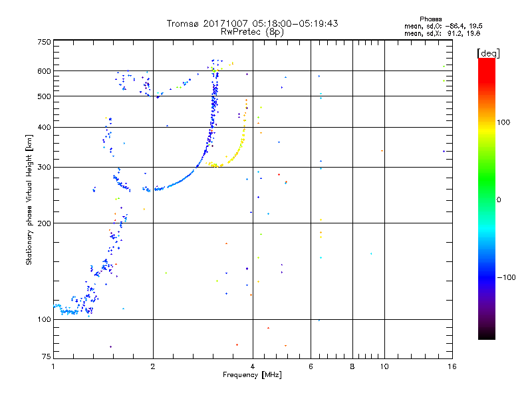532x399 pixels.
Task: Click the '0' colorbar tick label
Action: (x=499, y=200)
